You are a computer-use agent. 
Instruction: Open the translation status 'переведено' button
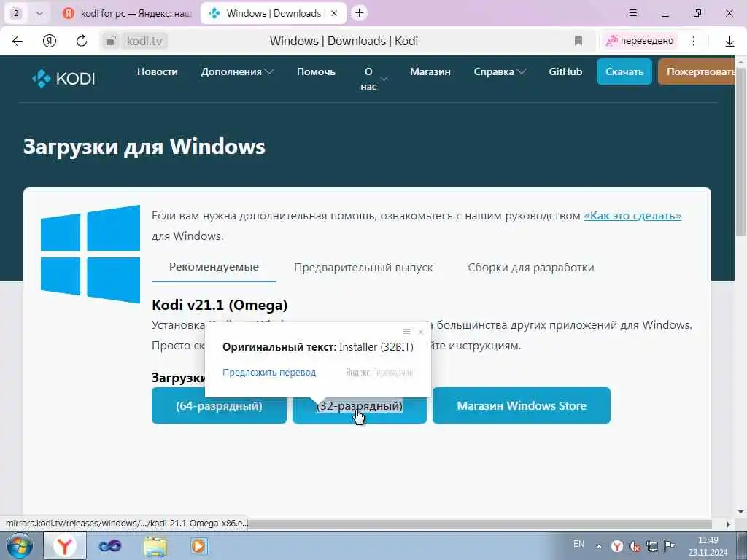click(640, 41)
